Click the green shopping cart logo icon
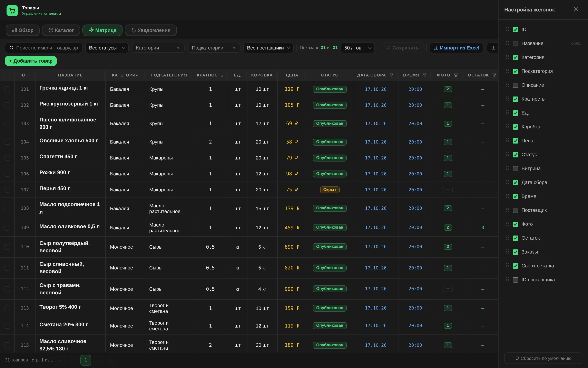This screenshot has width=588, height=368. [12, 10]
